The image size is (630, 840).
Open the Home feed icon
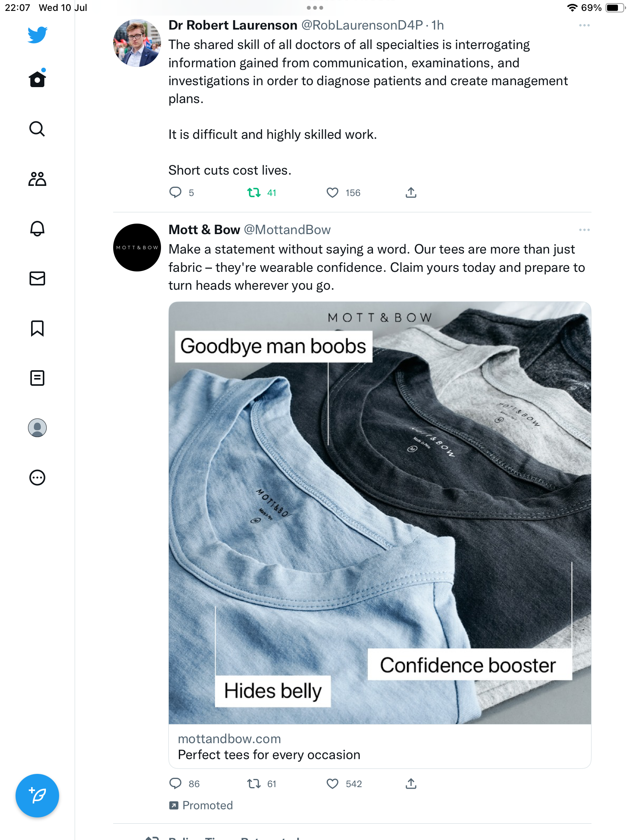click(x=37, y=79)
